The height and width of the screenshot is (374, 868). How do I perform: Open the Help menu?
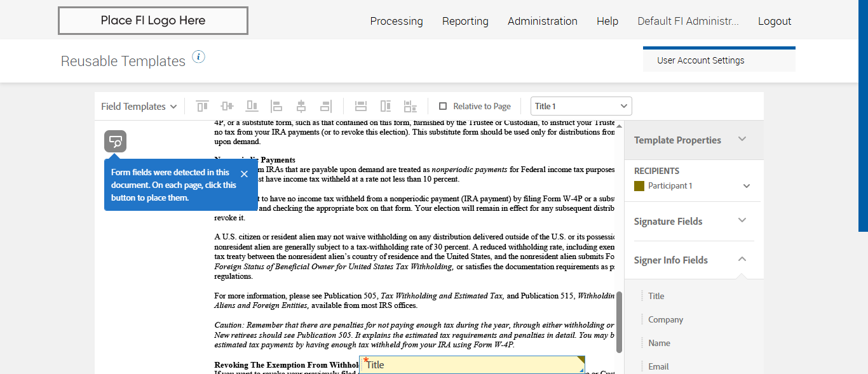click(x=607, y=21)
